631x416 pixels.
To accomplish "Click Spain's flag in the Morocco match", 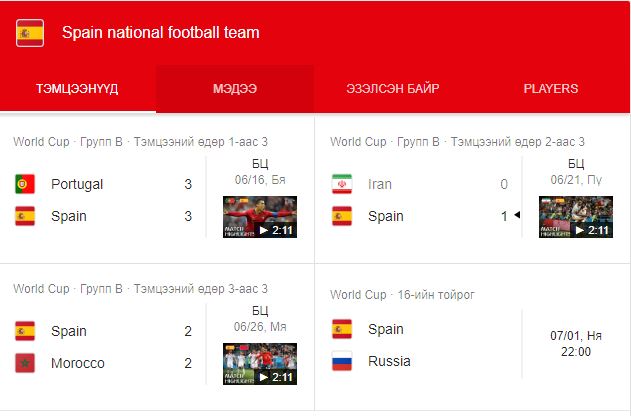I will pyautogui.click(x=26, y=331).
